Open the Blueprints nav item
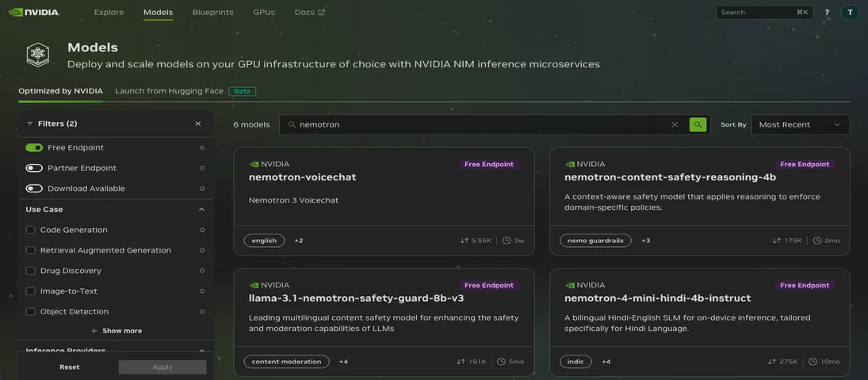The height and width of the screenshot is (380, 868). (213, 12)
